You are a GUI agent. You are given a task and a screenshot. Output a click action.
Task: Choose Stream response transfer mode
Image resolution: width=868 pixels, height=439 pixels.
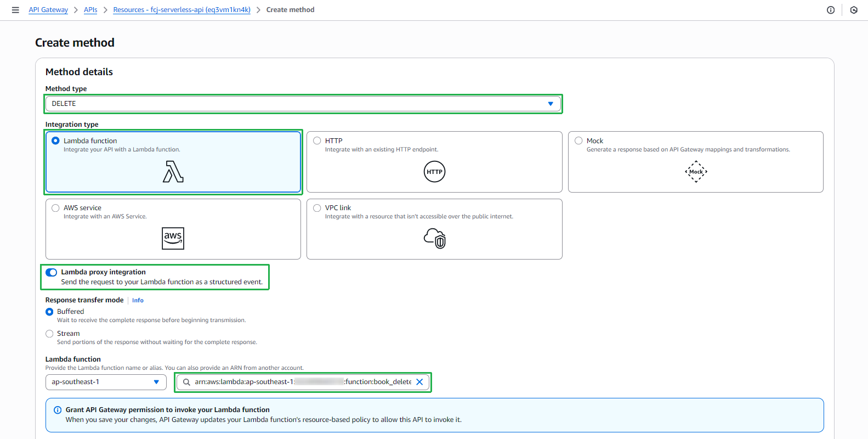49,334
